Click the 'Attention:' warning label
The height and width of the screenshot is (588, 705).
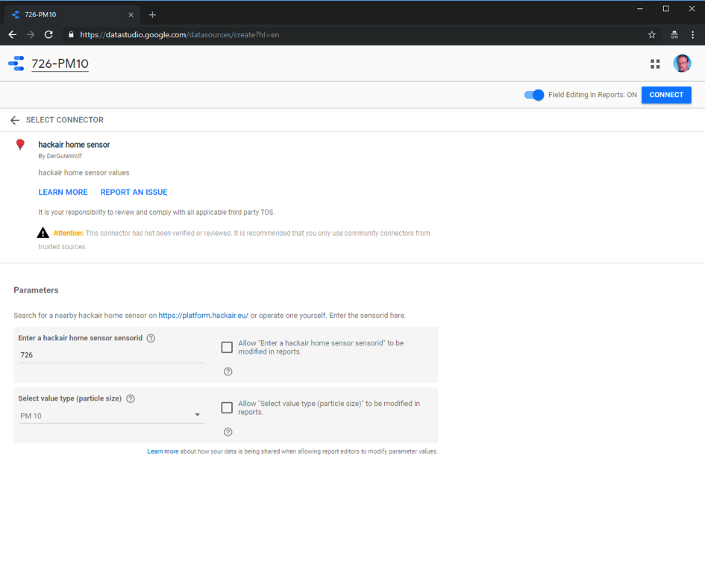[x=69, y=233]
